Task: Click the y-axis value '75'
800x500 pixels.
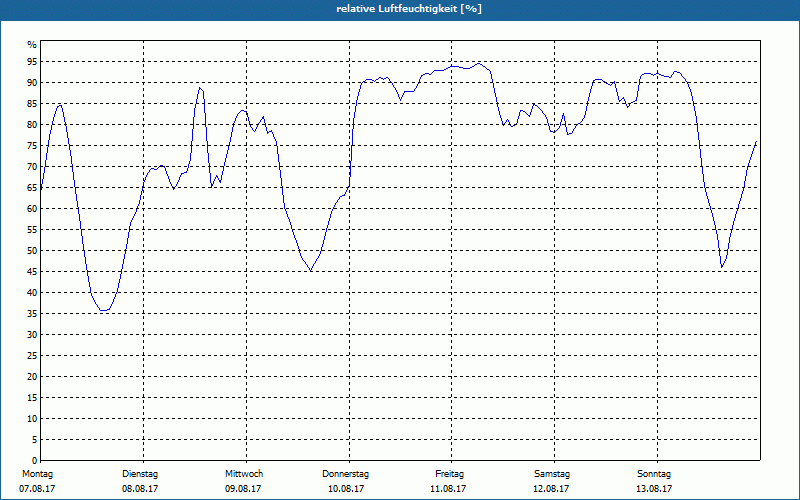Action: coord(32,146)
